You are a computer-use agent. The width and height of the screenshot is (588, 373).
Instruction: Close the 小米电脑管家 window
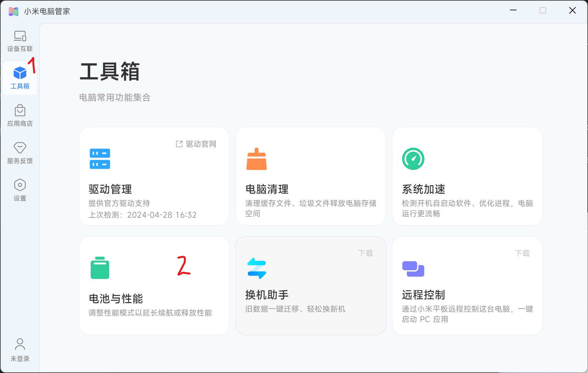click(x=573, y=10)
